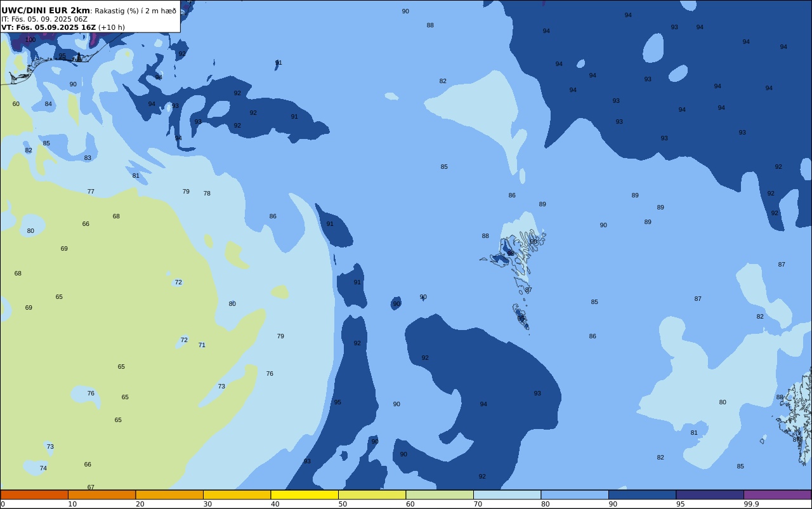Click the 'Rakastig (%) í 2 m hæð' label
Viewport: 812px width, 509px height.
tap(136, 11)
